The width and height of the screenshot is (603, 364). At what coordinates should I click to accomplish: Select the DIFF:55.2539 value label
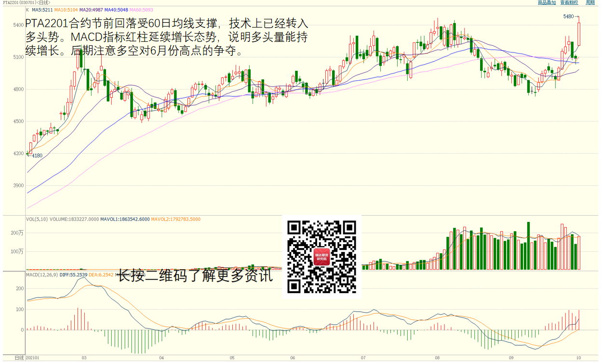[74, 275]
